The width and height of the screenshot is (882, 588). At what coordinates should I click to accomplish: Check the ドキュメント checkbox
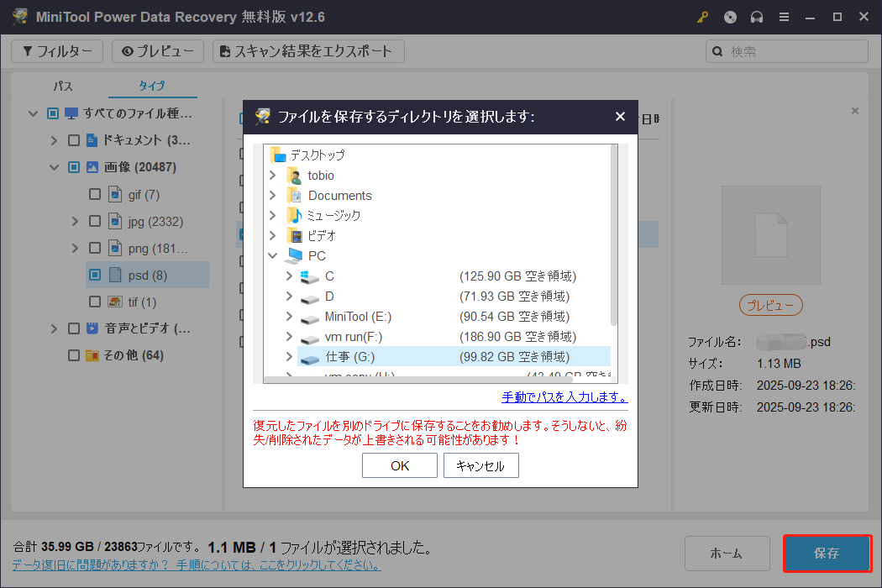point(74,139)
